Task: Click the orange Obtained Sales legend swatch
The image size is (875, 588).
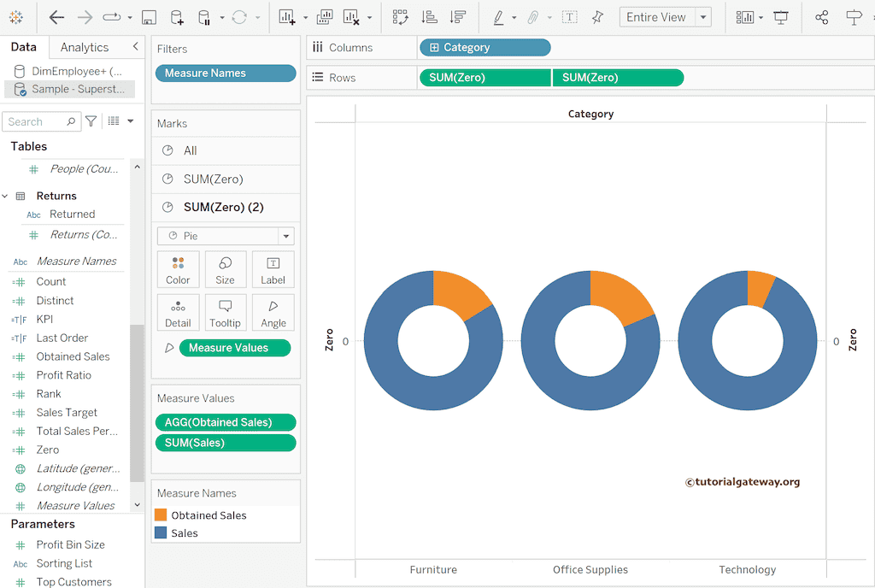Action: click(x=161, y=514)
